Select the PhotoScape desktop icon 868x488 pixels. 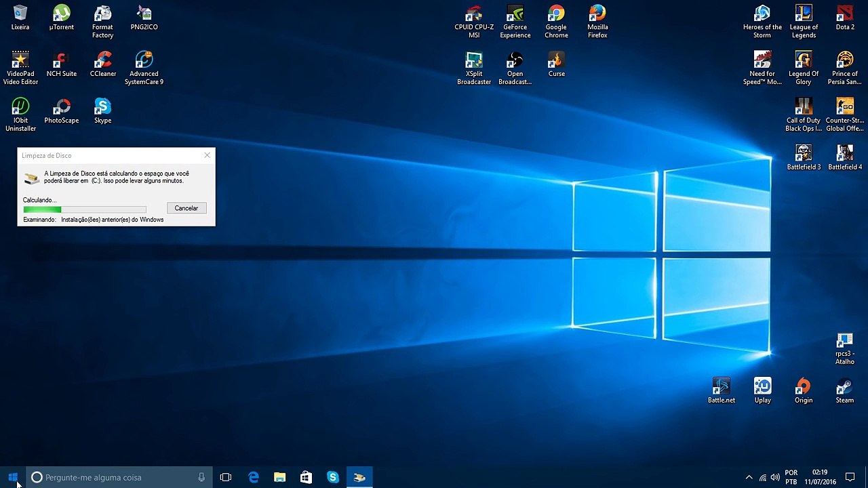coord(62,111)
